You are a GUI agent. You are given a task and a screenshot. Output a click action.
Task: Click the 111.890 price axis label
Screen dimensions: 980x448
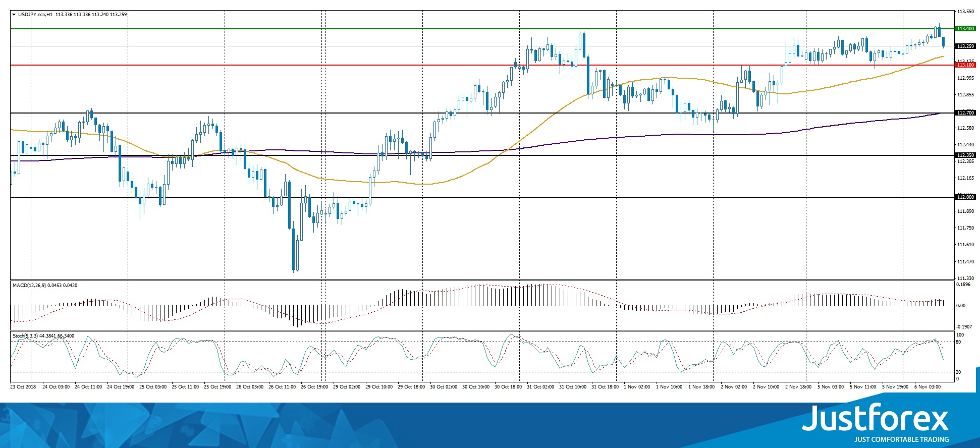click(965, 211)
